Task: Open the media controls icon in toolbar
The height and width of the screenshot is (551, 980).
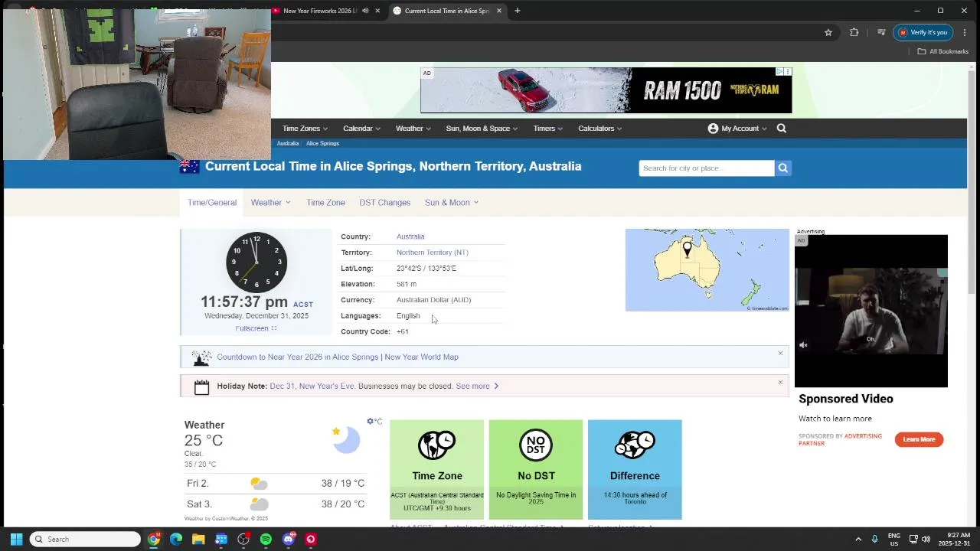Action: 881,32
